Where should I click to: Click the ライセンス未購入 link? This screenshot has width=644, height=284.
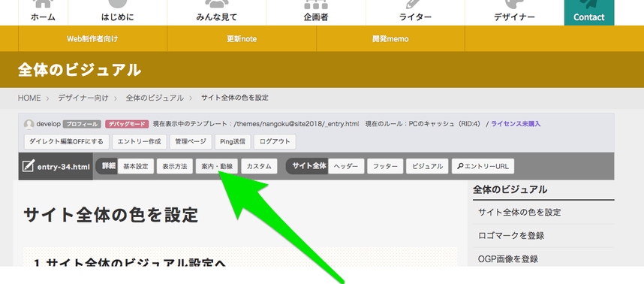click(x=516, y=124)
